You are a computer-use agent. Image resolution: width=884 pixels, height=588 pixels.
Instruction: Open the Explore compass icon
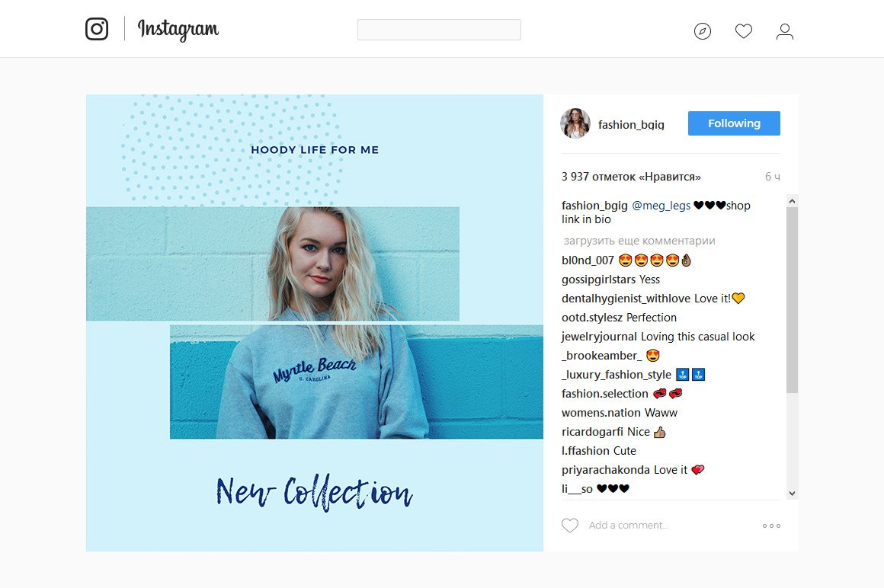point(703,31)
